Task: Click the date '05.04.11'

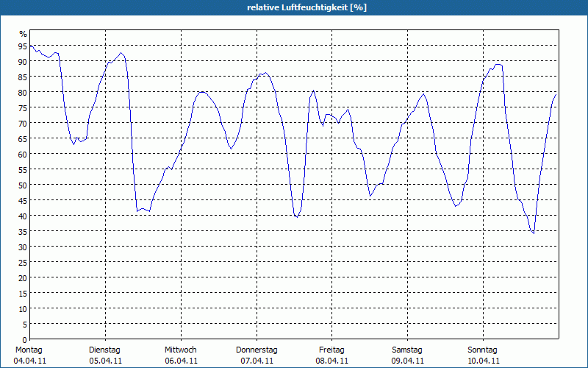Action: pyautogui.click(x=105, y=361)
